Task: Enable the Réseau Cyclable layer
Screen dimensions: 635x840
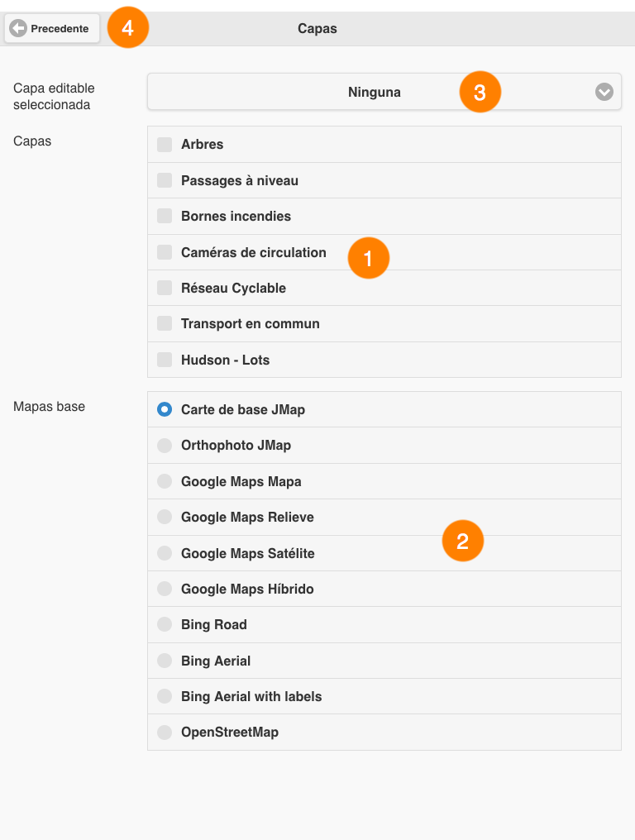Action: click(x=165, y=288)
